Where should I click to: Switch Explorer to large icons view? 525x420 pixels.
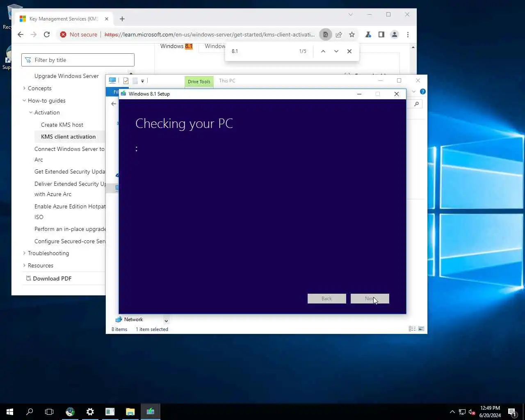tap(421, 329)
